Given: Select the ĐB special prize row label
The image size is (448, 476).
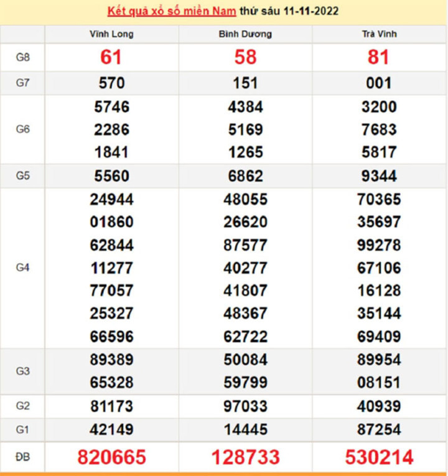Looking at the screenshot, I should point(23,458).
